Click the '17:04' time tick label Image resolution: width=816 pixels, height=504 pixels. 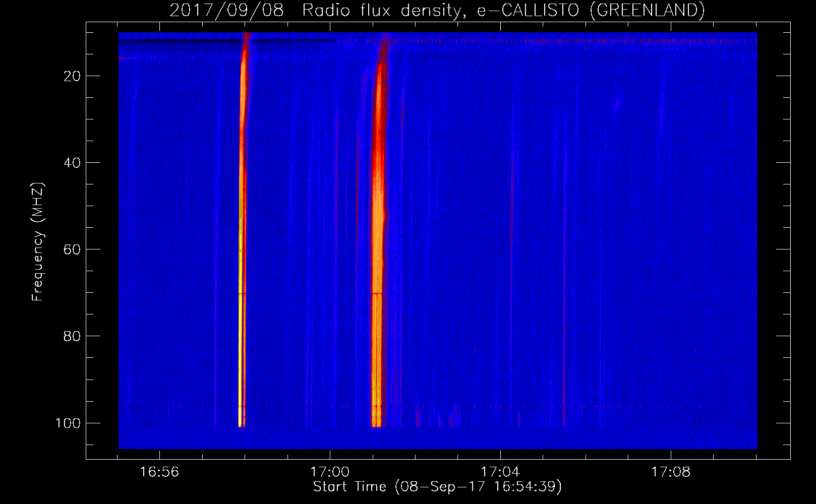pos(500,472)
